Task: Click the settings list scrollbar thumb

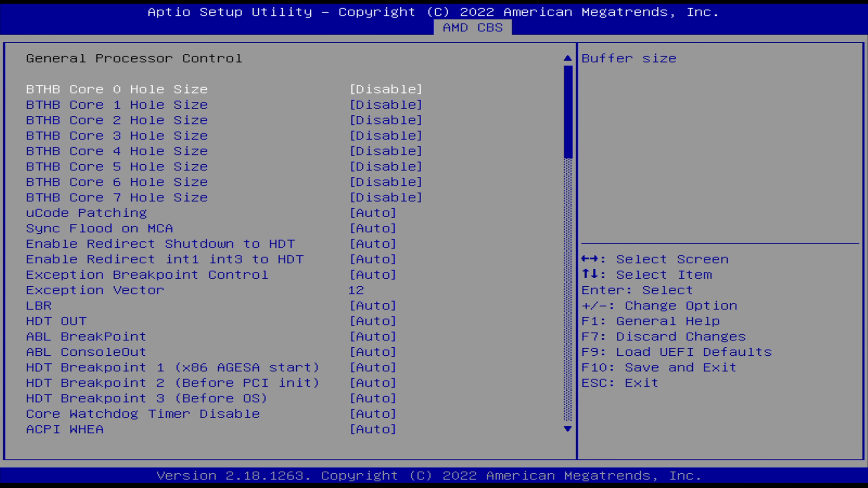Action: 568,112
